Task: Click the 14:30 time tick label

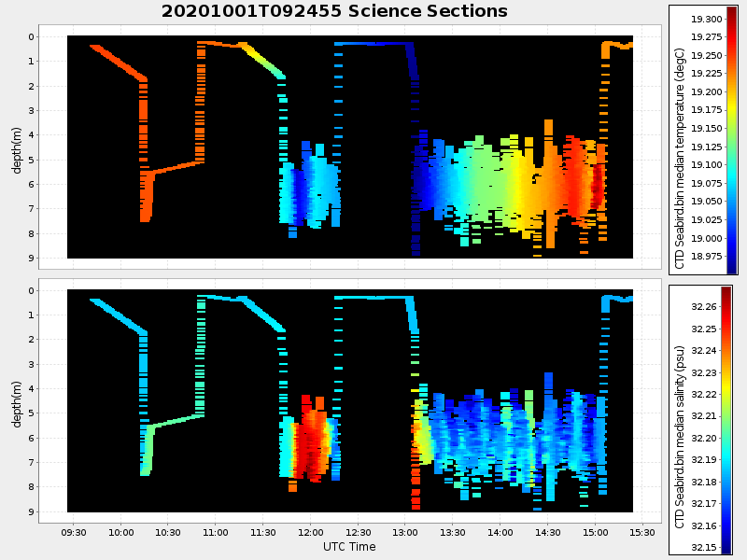Action: tap(547, 532)
